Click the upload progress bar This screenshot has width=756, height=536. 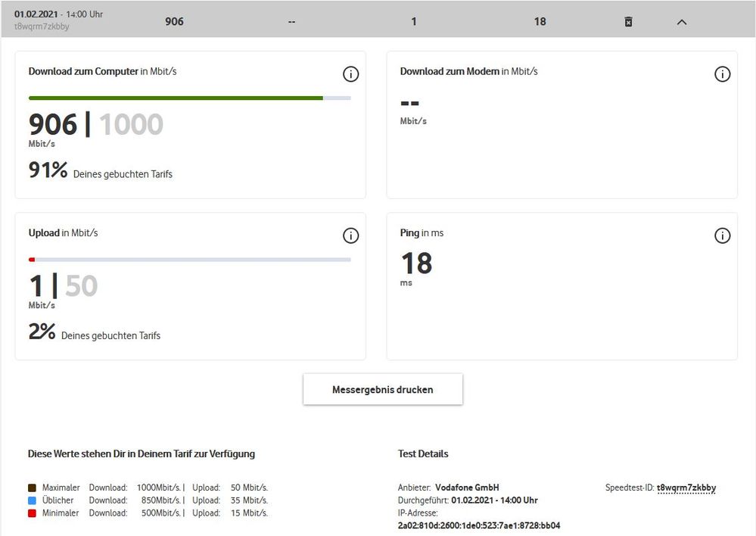[190, 260]
